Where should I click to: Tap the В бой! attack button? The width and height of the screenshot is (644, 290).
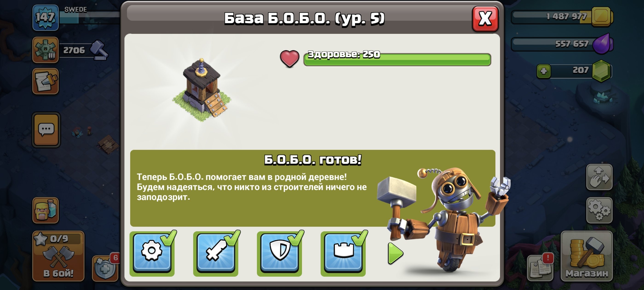(x=58, y=256)
